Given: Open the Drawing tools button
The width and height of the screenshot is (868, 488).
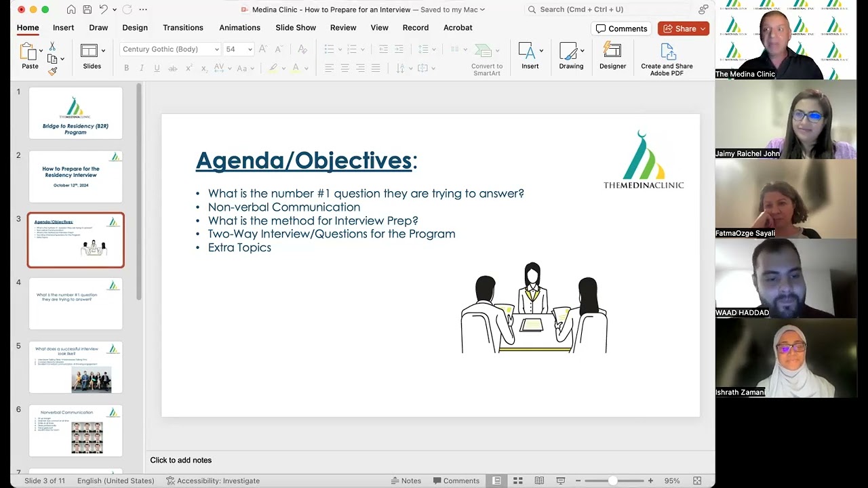Looking at the screenshot, I should coord(571,56).
